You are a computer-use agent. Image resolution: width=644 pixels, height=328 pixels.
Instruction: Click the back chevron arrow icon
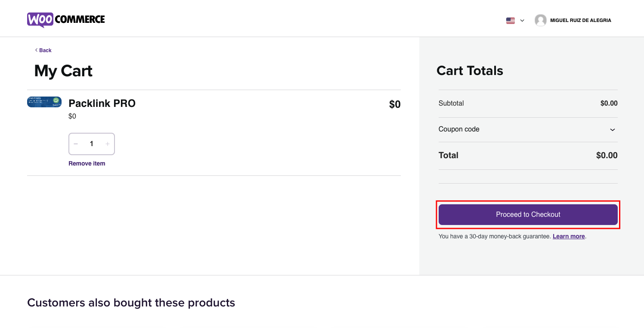[x=36, y=50]
